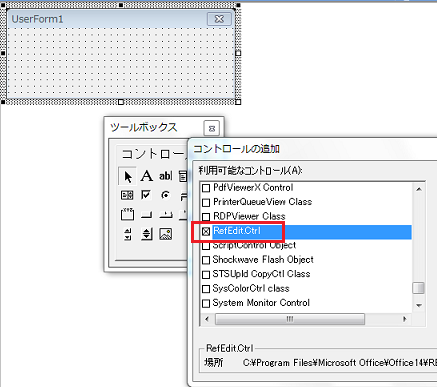Tick the ScriptControl Object checkbox
Viewport: 437px width, 387px height.
(206, 246)
